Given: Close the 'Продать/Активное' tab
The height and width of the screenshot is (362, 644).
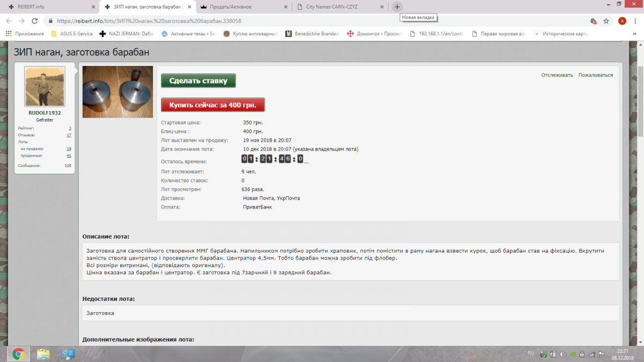Looking at the screenshot, I should coord(287,7).
